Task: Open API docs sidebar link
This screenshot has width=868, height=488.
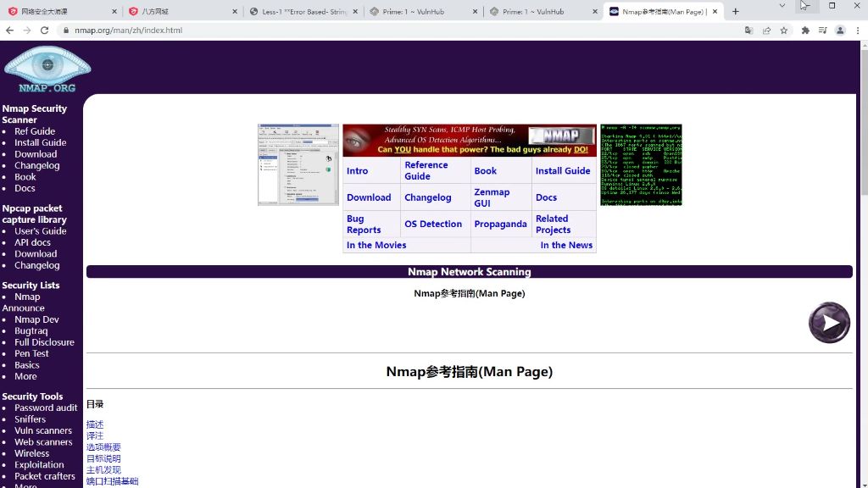Action: pos(32,242)
